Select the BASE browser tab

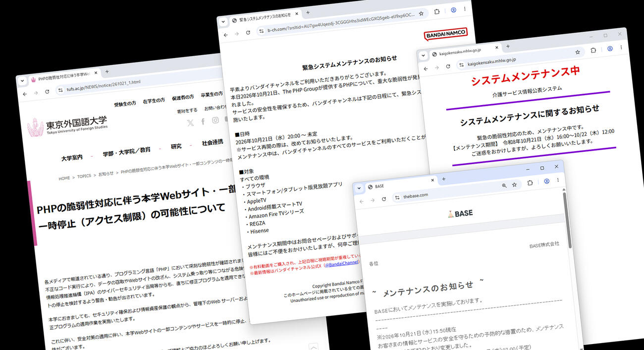click(400, 183)
